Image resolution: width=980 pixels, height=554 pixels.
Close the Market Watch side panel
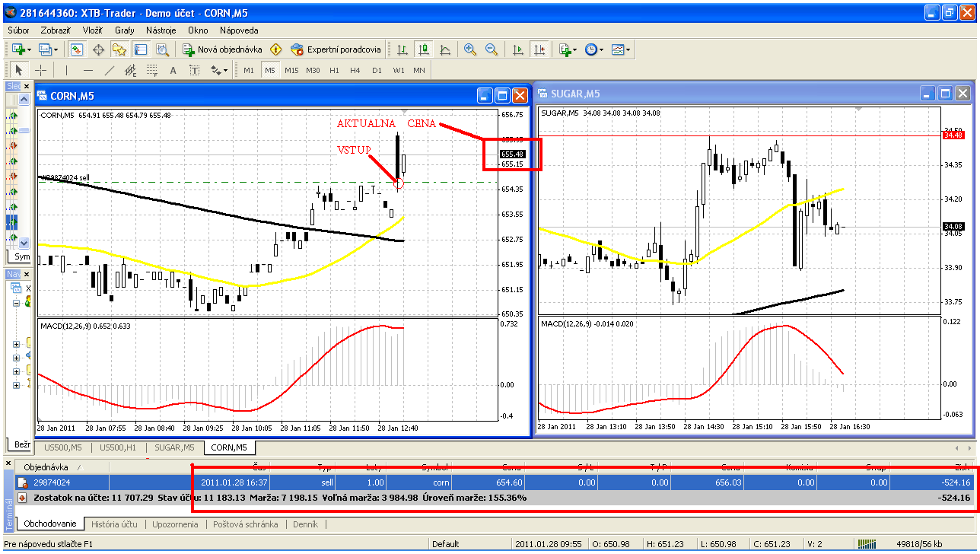[x=26, y=86]
